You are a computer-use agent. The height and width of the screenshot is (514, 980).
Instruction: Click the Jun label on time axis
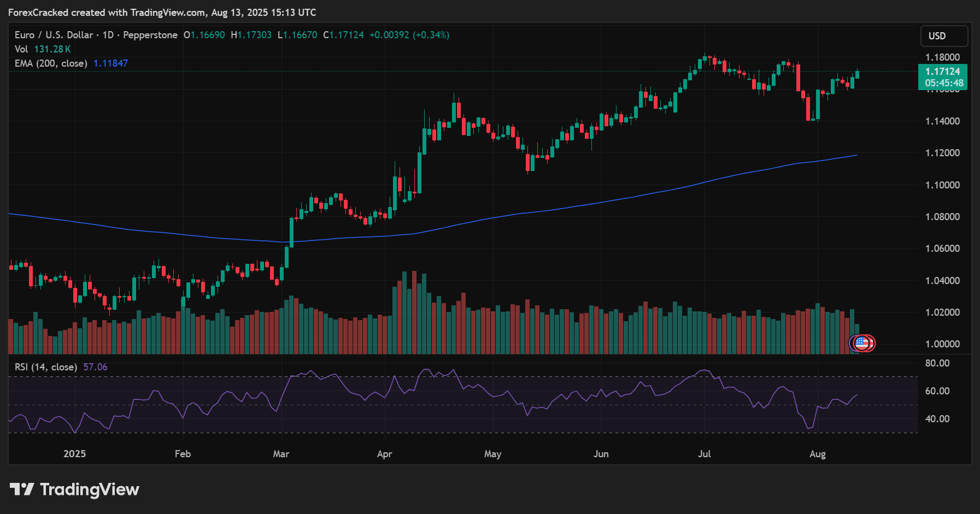[601, 454]
